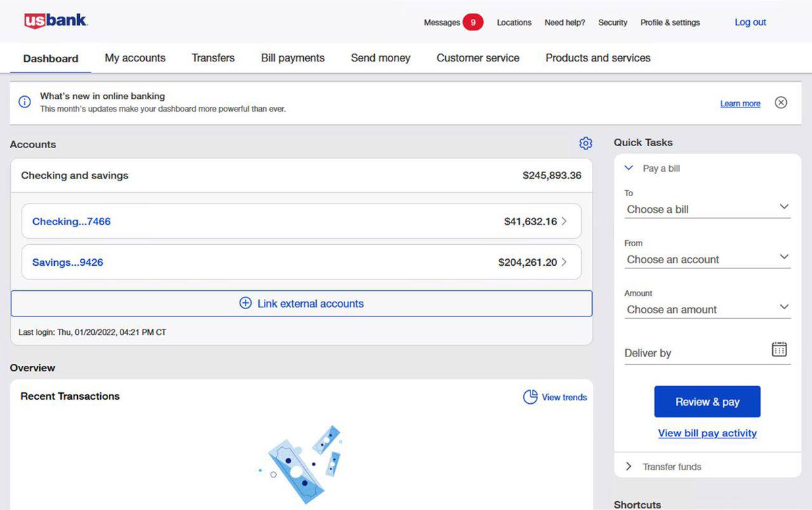Click the View trends pie chart icon
This screenshot has width=812, height=510.
click(531, 397)
